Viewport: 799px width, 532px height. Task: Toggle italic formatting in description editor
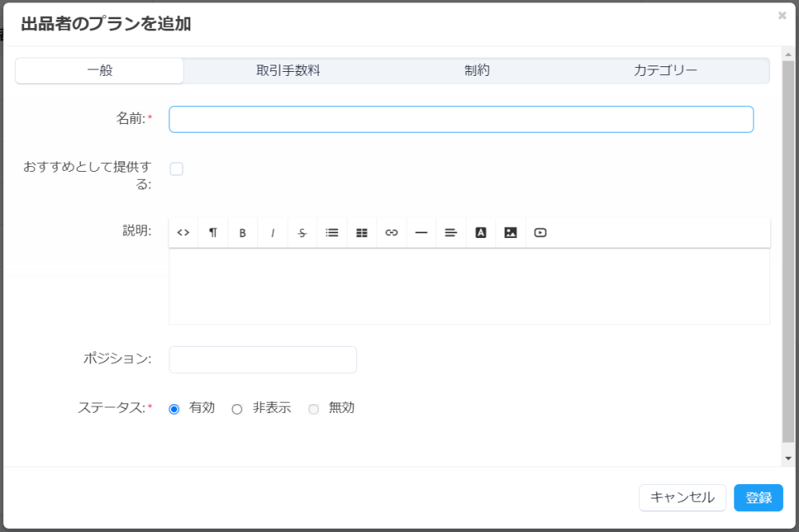coord(272,233)
